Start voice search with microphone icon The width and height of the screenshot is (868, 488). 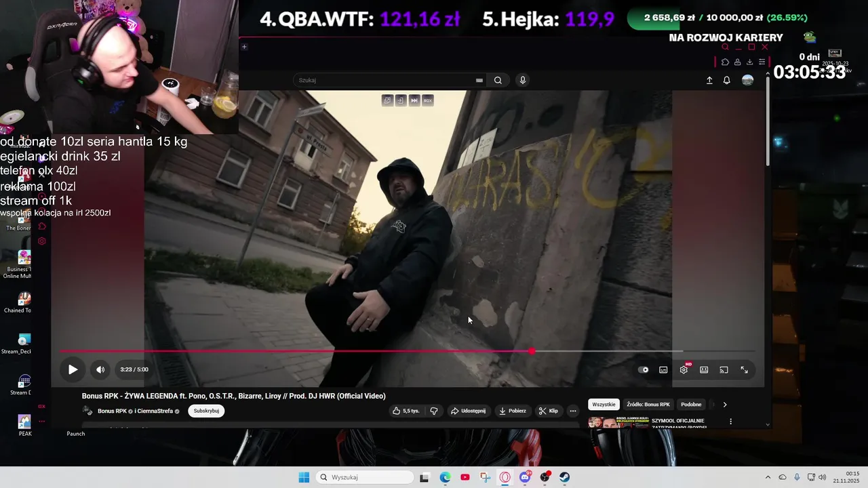click(x=522, y=80)
